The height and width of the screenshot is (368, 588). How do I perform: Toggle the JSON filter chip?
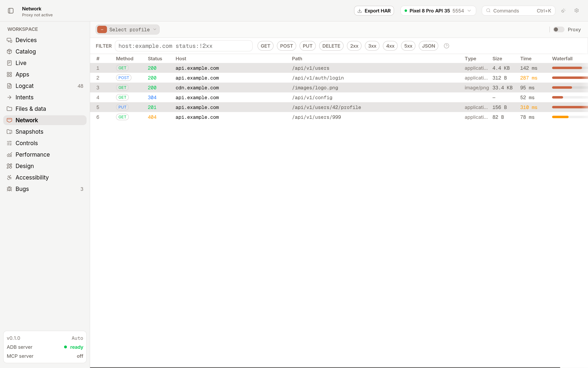428,46
